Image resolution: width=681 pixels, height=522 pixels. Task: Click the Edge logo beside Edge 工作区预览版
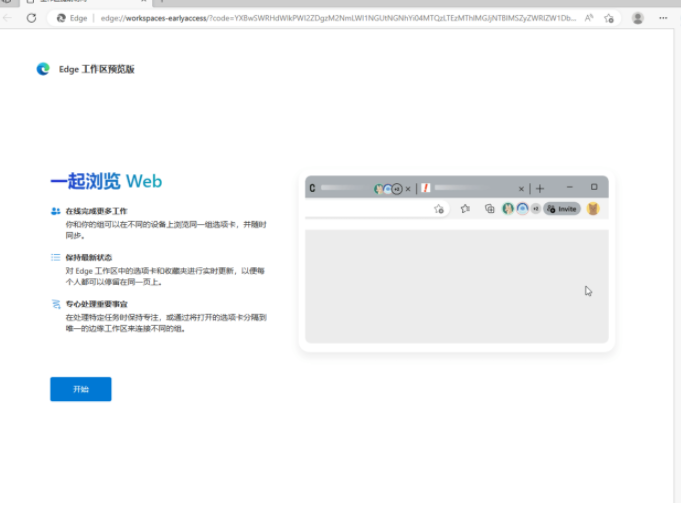click(x=43, y=69)
